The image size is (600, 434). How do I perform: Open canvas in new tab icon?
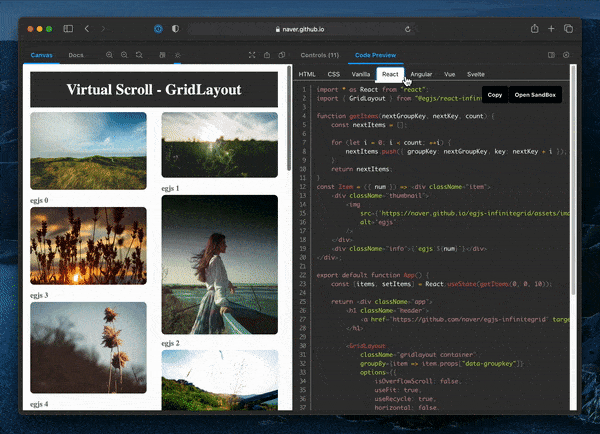[x=266, y=55]
